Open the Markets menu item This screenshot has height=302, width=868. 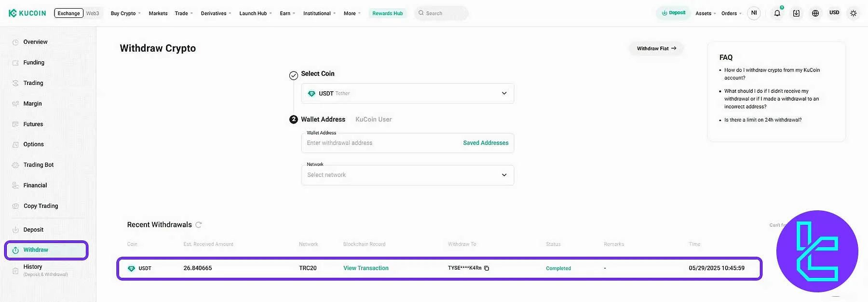coord(158,14)
